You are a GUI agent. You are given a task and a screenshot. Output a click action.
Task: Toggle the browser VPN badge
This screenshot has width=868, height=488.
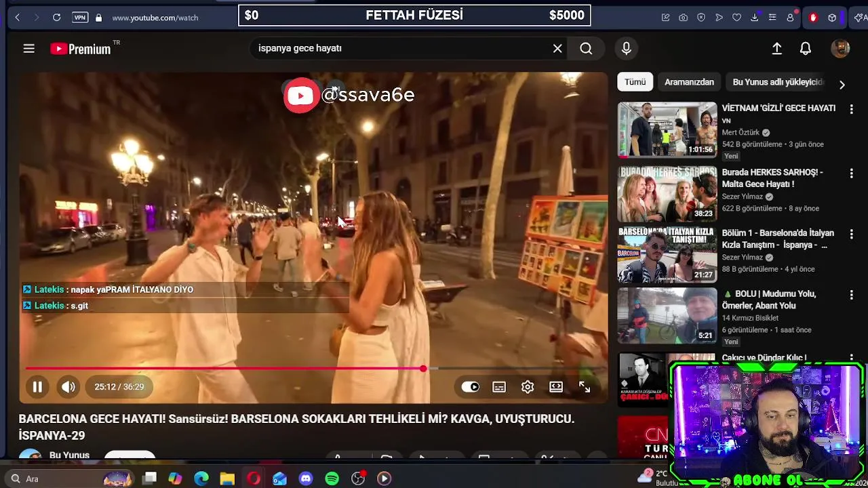pos(80,18)
